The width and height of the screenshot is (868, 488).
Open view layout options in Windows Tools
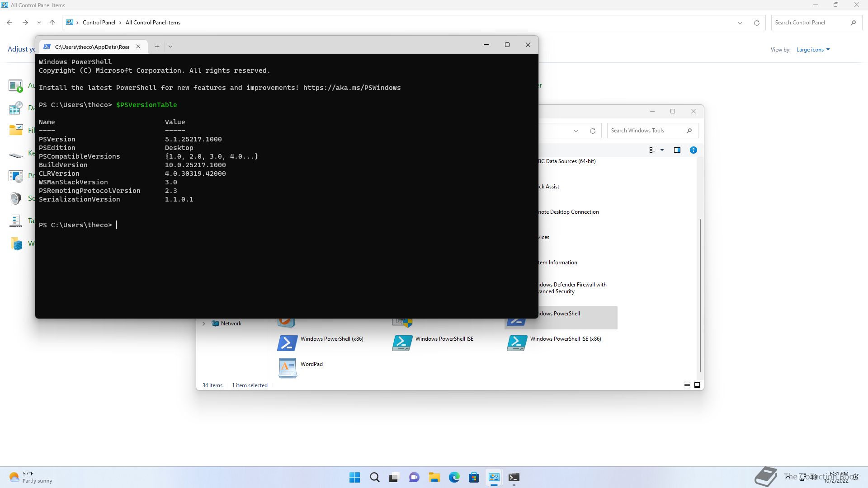pyautogui.click(x=656, y=150)
